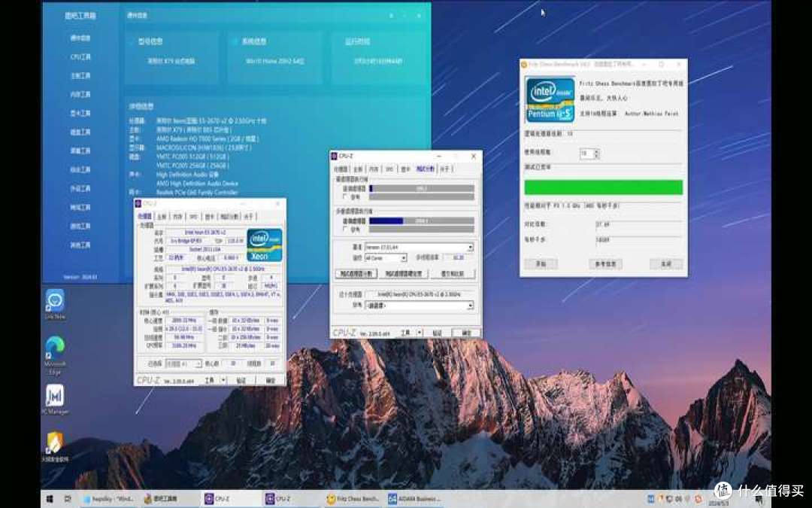Open the All Cores thread selection dropdown
Image resolution: width=812 pixels, height=508 pixels.
click(x=402, y=258)
